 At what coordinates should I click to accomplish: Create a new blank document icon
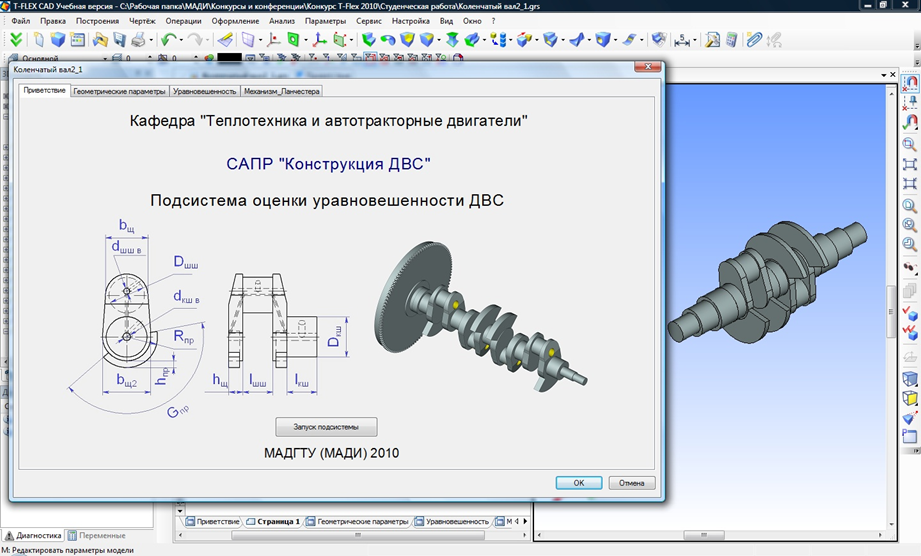pyautogui.click(x=39, y=39)
